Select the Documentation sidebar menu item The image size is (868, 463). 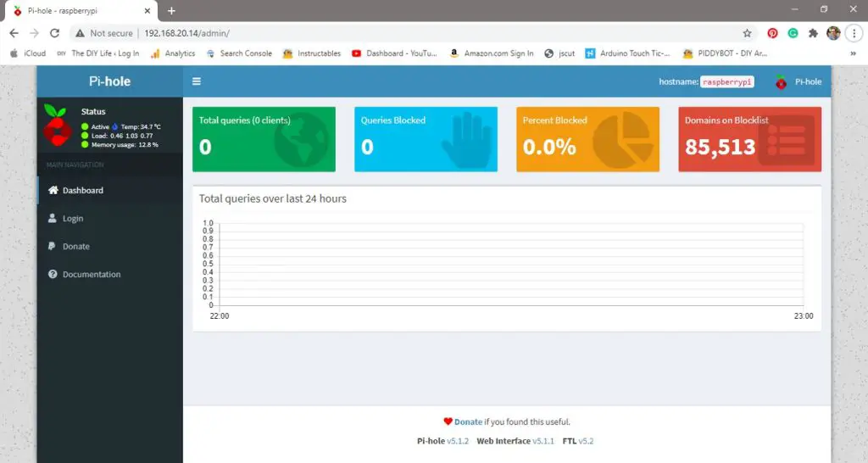point(92,275)
